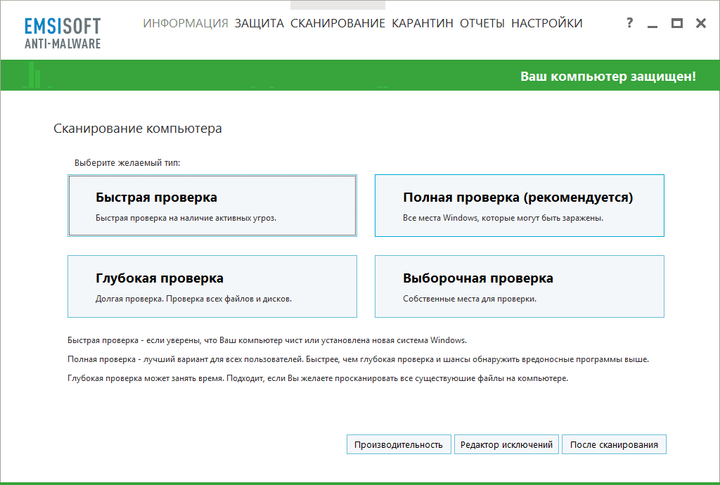Launch the Глубокая проверка scan
The image size is (720, 485).
point(212,287)
